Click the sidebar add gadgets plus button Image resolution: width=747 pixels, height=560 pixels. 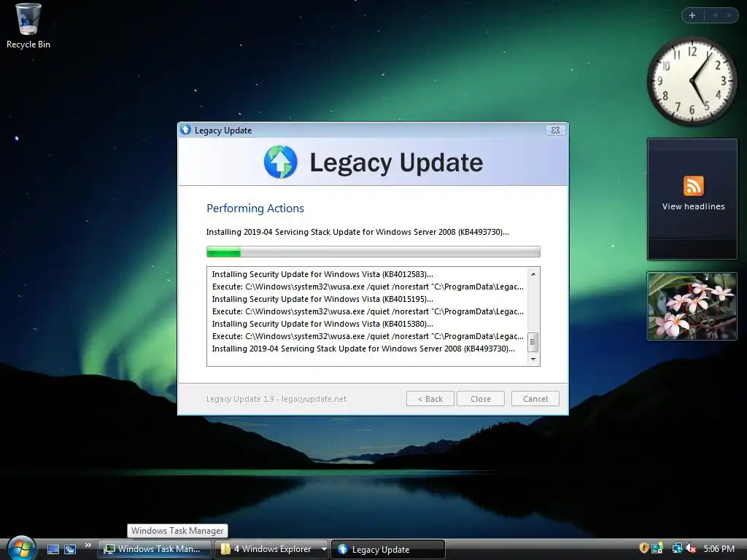click(692, 15)
